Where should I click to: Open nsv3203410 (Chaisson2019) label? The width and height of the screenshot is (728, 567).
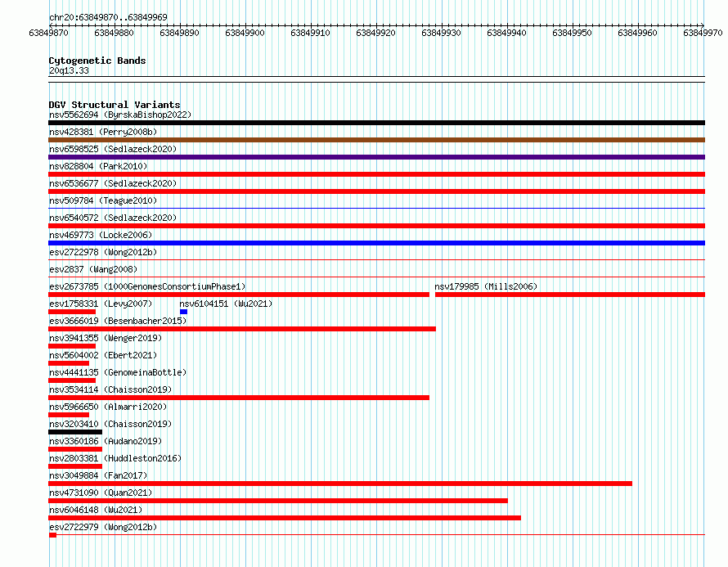[x=110, y=424]
